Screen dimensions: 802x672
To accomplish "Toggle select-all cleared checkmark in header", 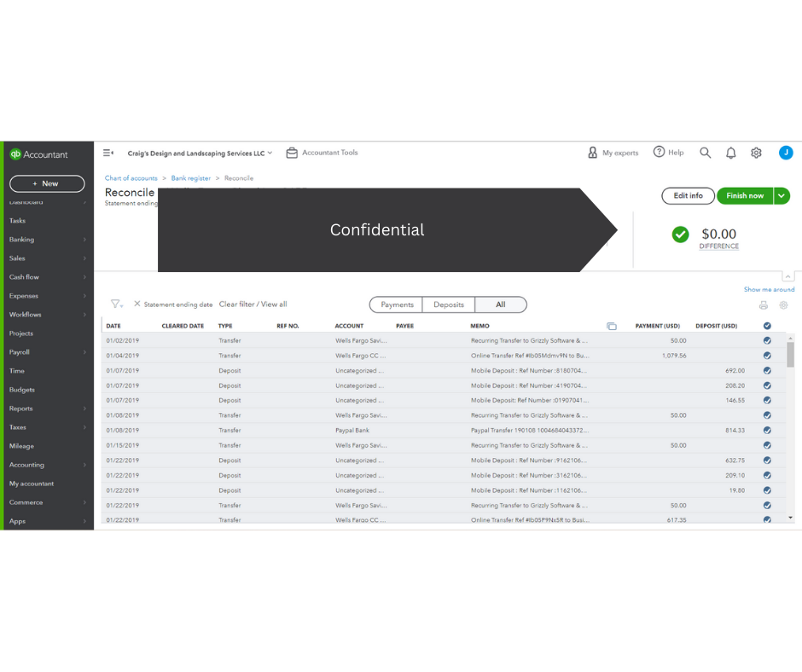I will point(767,326).
